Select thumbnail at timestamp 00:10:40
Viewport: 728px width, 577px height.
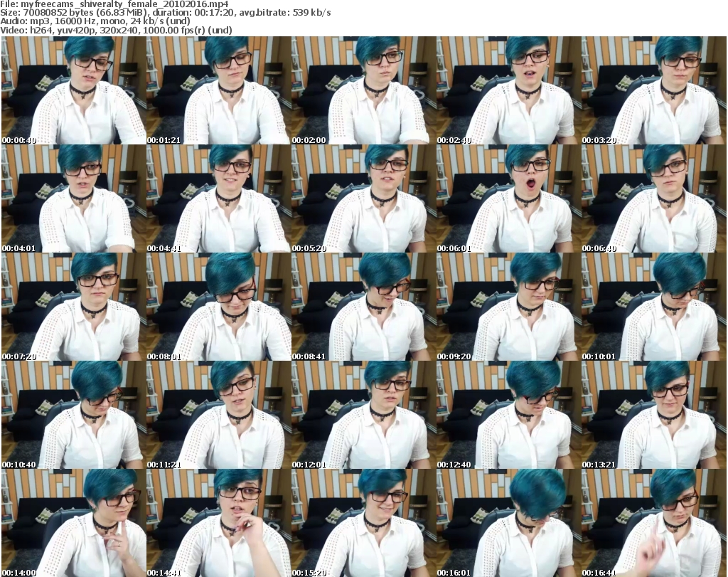coord(74,415)
